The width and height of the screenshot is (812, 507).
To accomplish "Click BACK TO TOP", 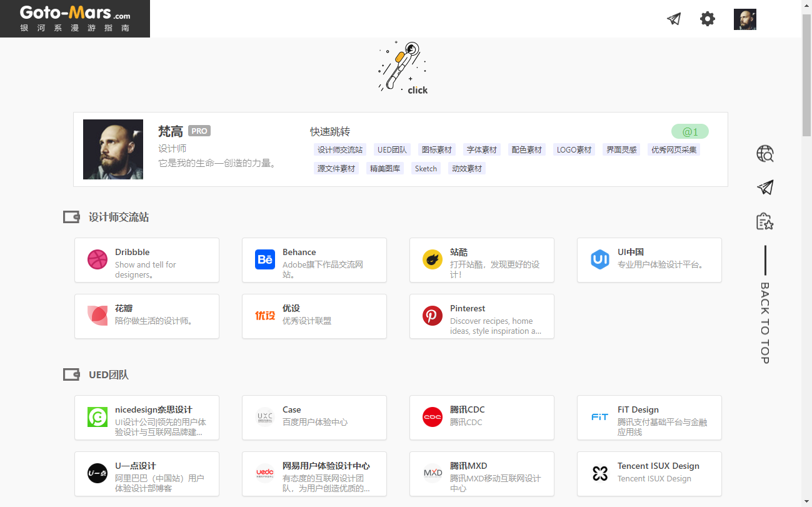I will pos(764,323).
